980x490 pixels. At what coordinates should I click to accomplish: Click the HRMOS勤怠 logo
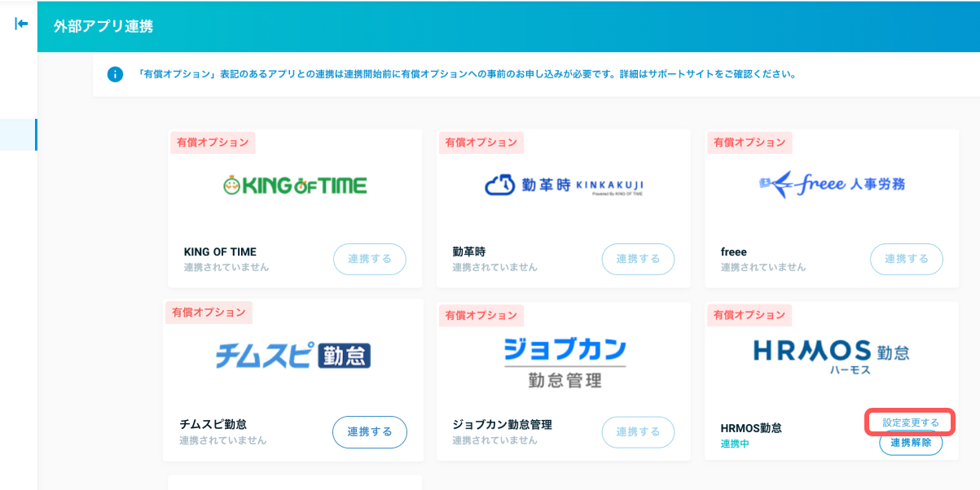click(x=831, y=357)
